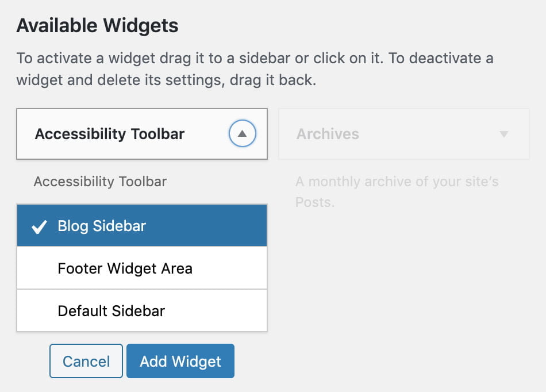Select the Archives widget
Viewport: 546px width, 392px height.
pos(402,134)
